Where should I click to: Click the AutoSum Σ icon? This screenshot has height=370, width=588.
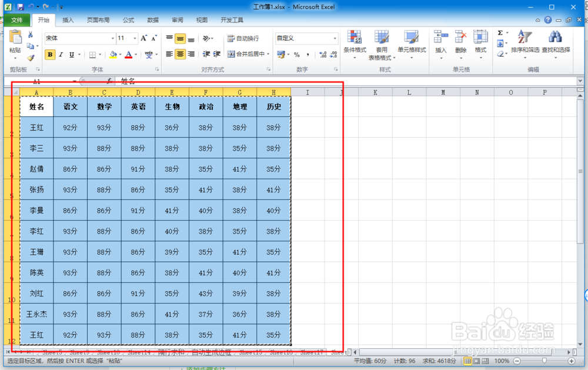coord(500,34)
